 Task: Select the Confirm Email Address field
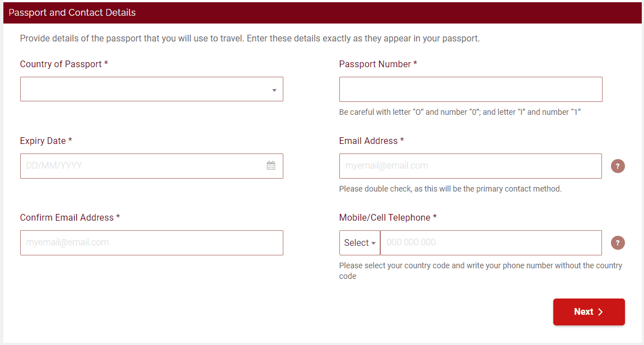(151, 243)
